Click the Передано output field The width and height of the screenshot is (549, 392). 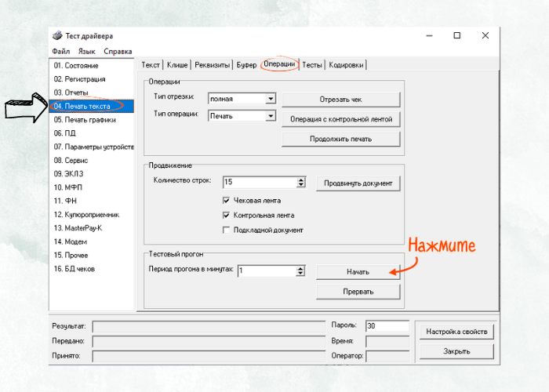[x=209, y=341]
